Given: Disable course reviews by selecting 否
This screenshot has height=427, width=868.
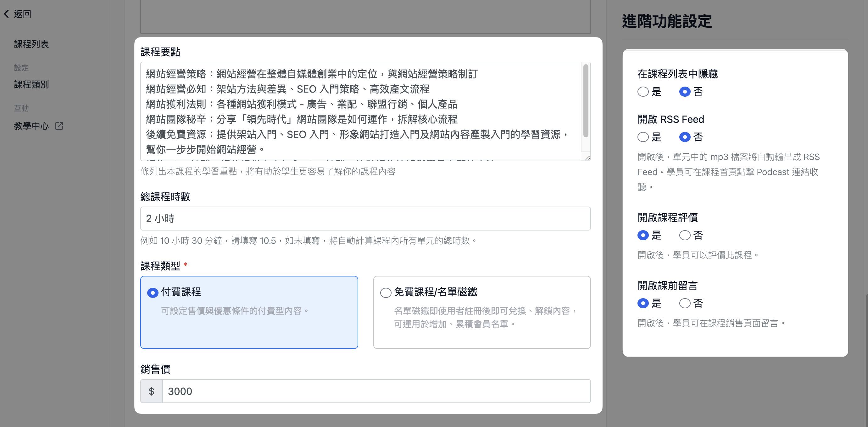Looking at the screenshot, I should pos(685,235).
